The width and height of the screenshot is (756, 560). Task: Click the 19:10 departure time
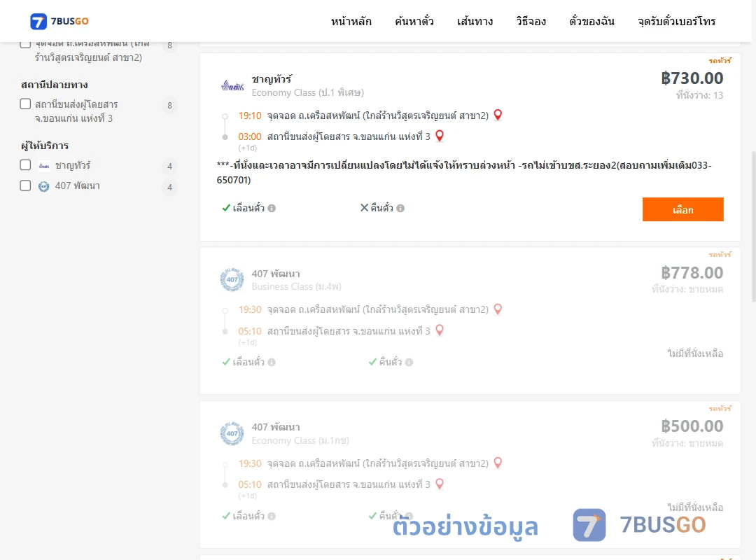(x=250, y=115)
